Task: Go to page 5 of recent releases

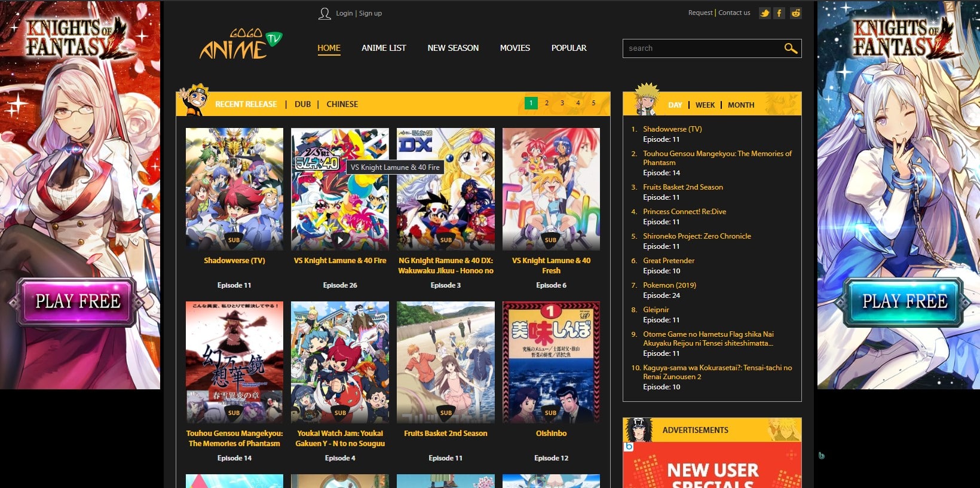Action: pyautogui.click(x=593, y=103)
